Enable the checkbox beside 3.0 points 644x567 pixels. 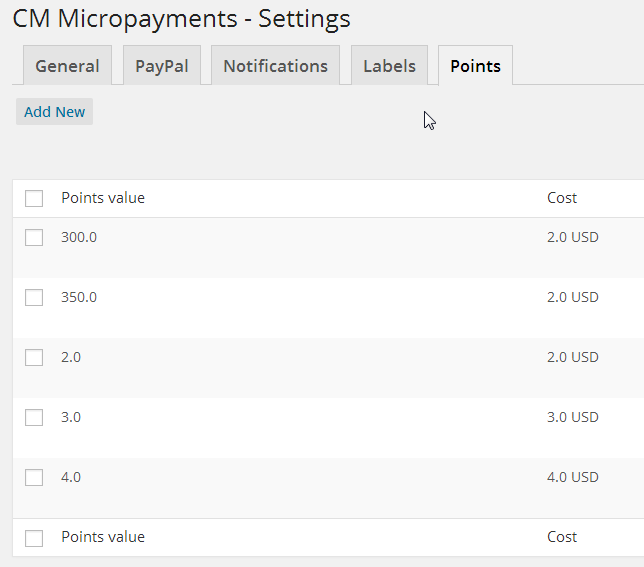click(34, 417)
